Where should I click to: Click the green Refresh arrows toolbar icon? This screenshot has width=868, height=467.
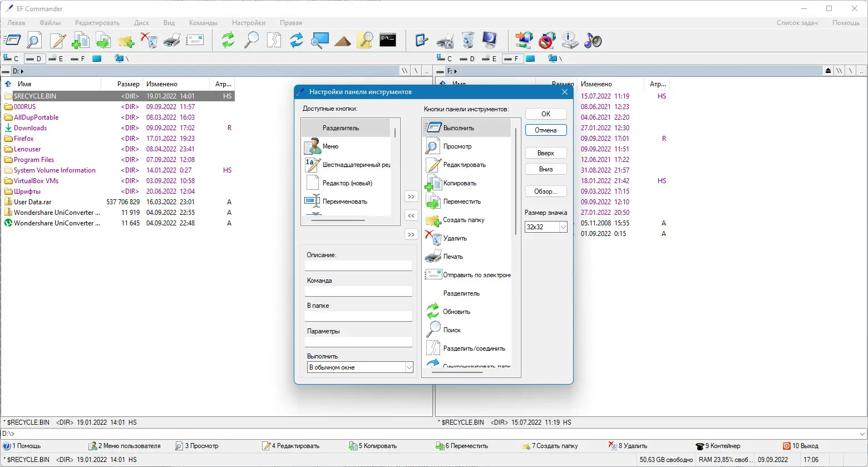click(x=228, y=40)
